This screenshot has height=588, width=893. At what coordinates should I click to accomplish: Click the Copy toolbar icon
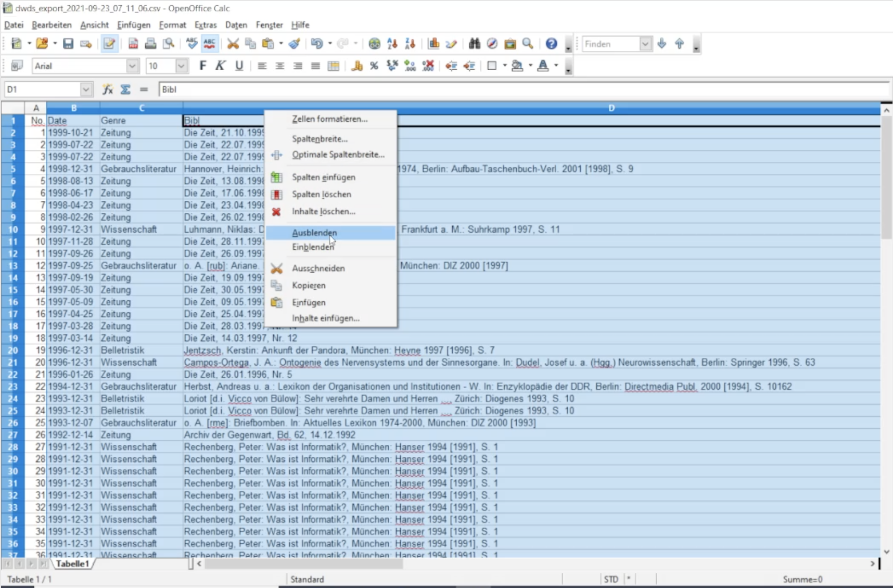coord(250,44)
